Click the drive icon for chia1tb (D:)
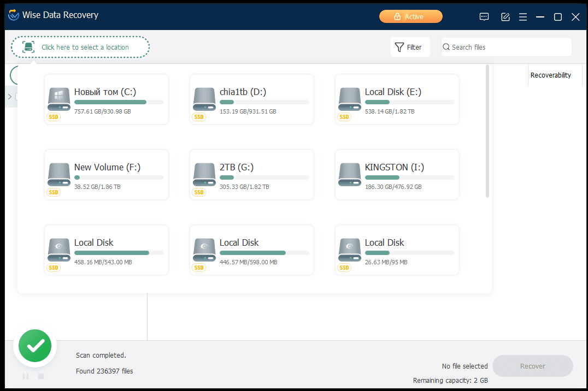 (x=204, y=99)
